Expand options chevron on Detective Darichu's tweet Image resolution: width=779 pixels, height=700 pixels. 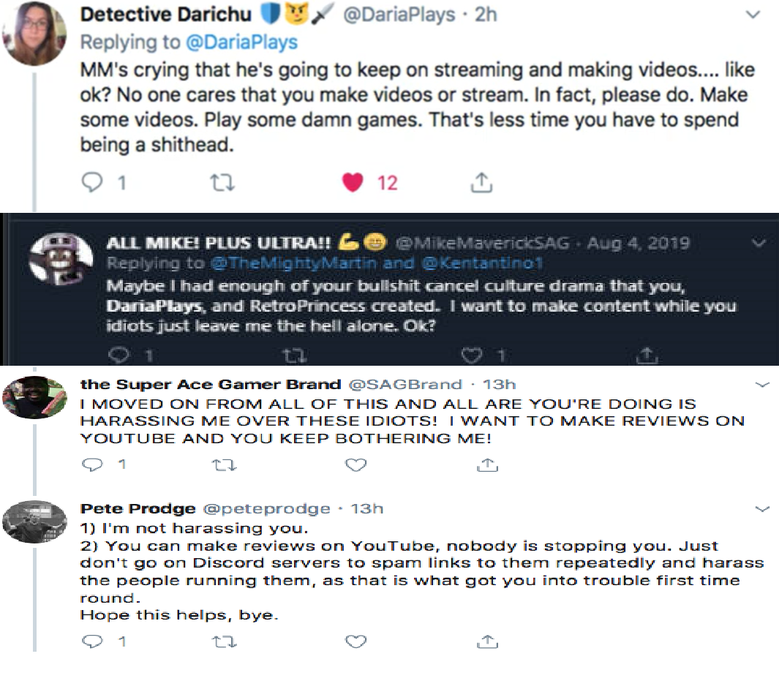pyautogui.click(x=751, y=15)
